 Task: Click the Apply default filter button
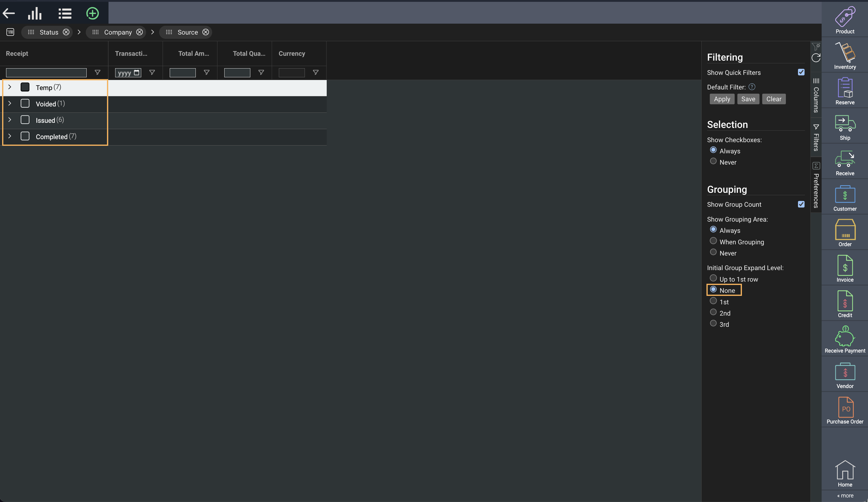pos(722,99)
